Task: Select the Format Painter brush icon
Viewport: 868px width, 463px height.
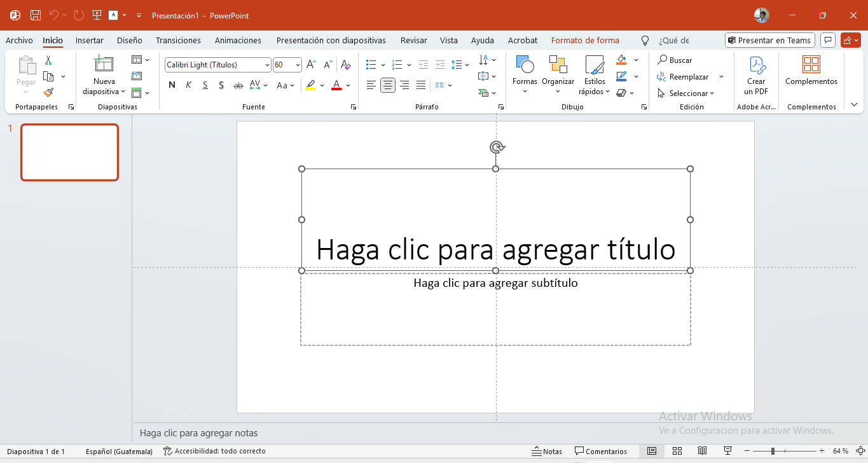Action: 48,92
